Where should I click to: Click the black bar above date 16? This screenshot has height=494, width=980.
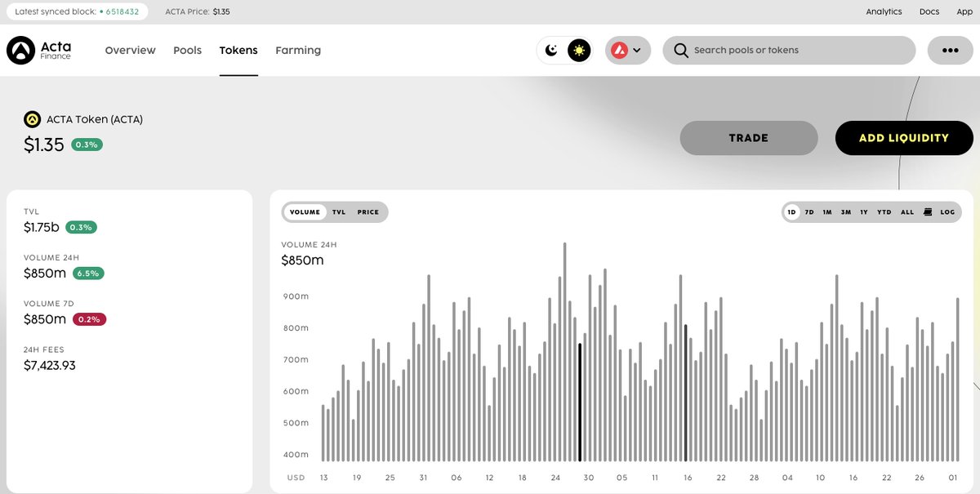(685, 393)
